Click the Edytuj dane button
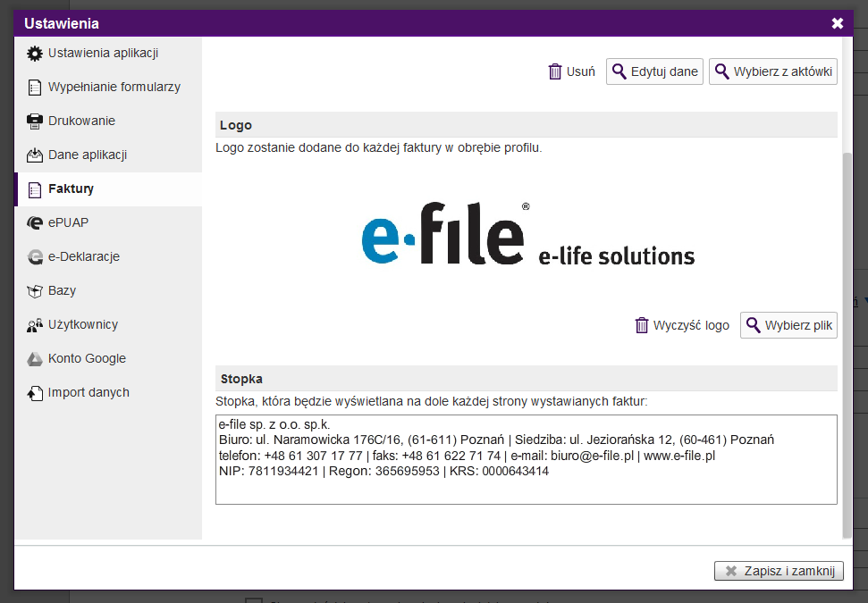 [x=654, y=71]
